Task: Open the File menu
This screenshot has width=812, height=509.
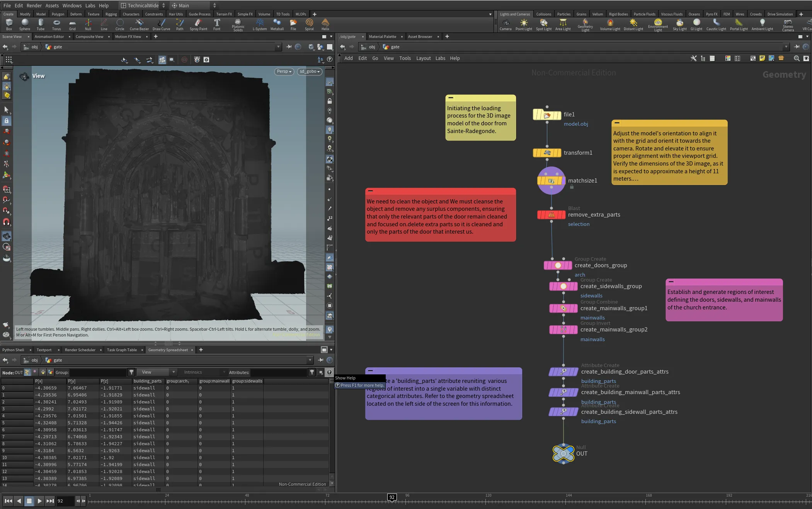Action: (x=7, y=5)
